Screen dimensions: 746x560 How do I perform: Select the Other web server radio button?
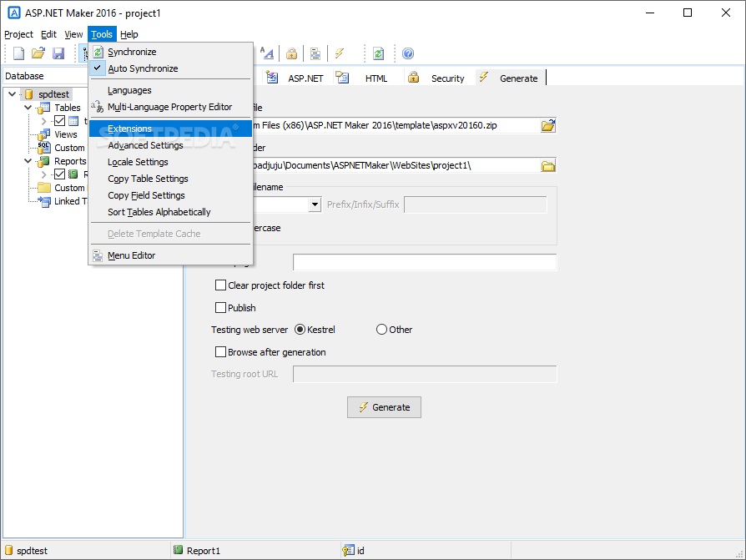coord(381,330)
